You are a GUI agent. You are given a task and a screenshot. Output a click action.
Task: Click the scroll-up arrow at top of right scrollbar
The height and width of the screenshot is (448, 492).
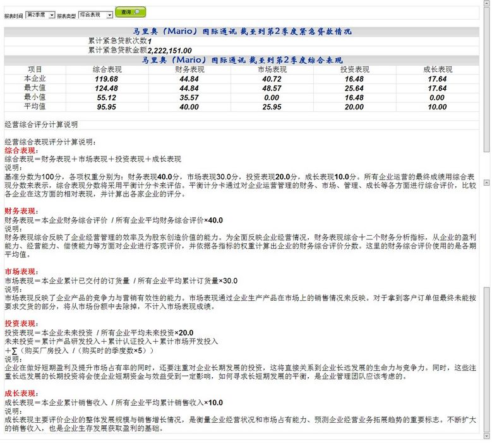pyautogui.click(x=487, y=3)
